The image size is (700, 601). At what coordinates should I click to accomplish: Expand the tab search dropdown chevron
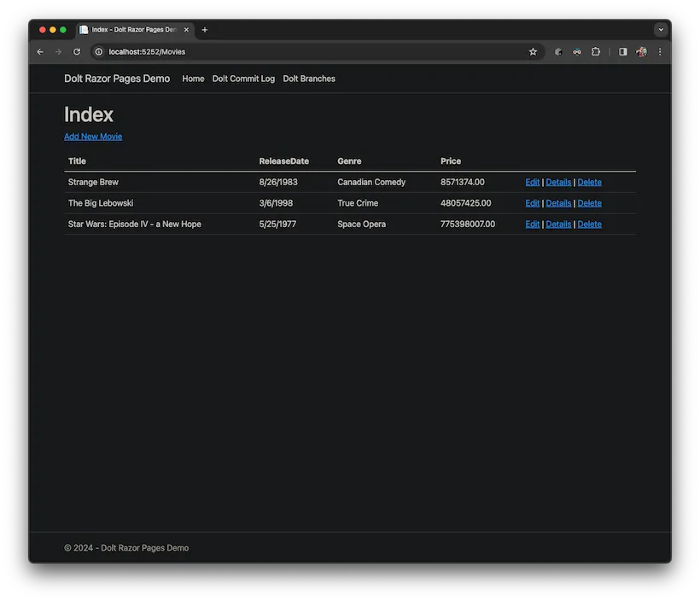click(x=660, y=30)
